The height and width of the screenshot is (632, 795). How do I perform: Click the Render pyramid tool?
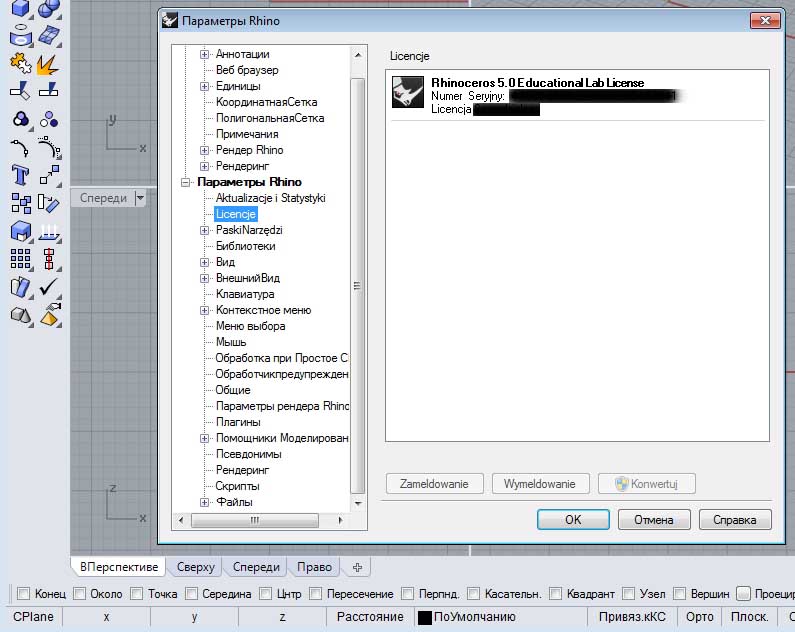(50, 315)
